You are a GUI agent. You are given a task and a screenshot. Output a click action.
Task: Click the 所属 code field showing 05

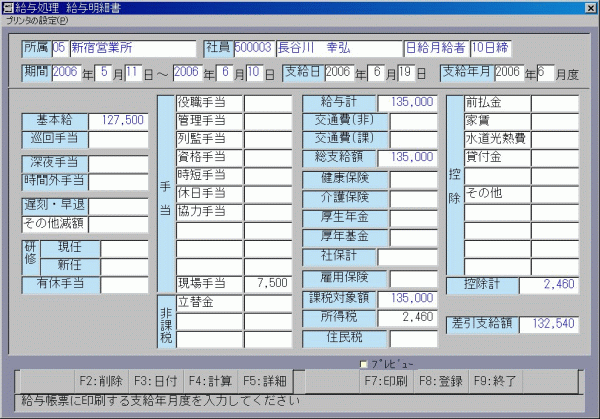coord(59,48)
